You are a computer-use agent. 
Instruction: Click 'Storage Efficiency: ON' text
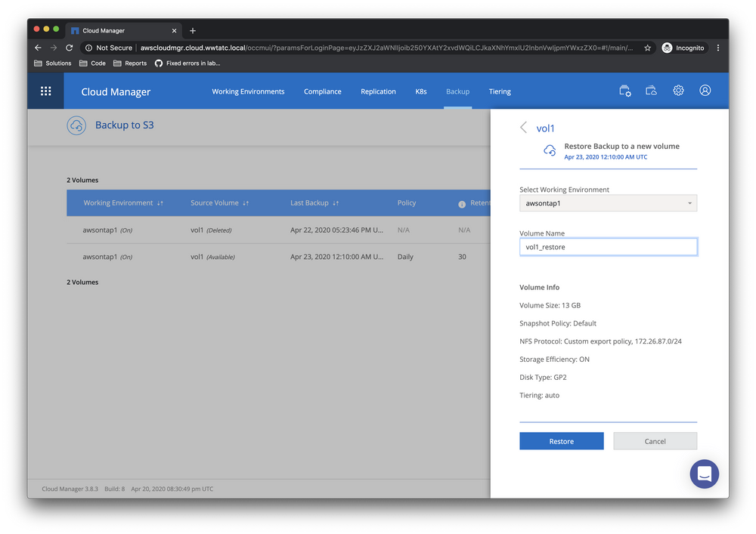tap(554, 360)
